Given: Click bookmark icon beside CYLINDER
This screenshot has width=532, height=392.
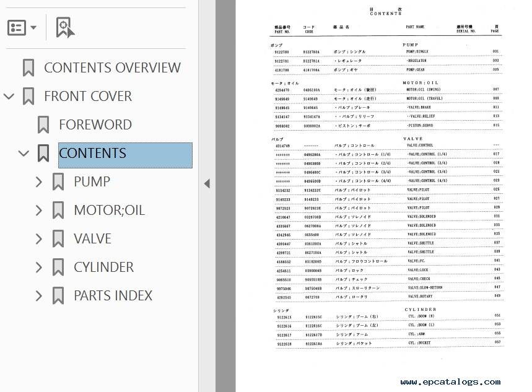Looking at the screenshot, I should tap(58, 267).
